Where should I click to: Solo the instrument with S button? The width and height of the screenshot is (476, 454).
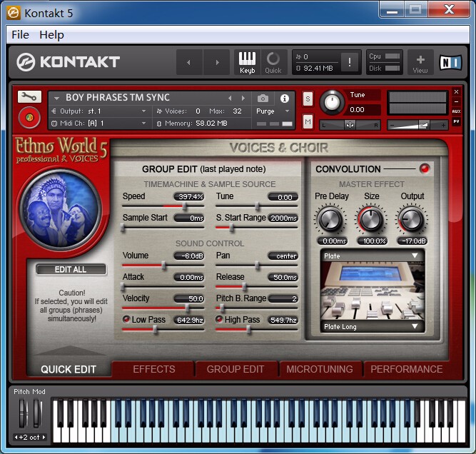[308, 99]
